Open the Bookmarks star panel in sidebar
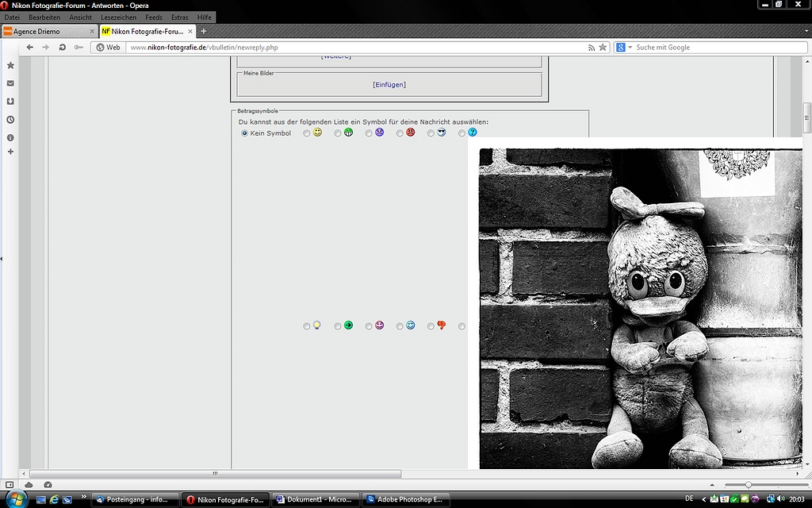This screenshot has height=508, width=812. pos(10,65)
